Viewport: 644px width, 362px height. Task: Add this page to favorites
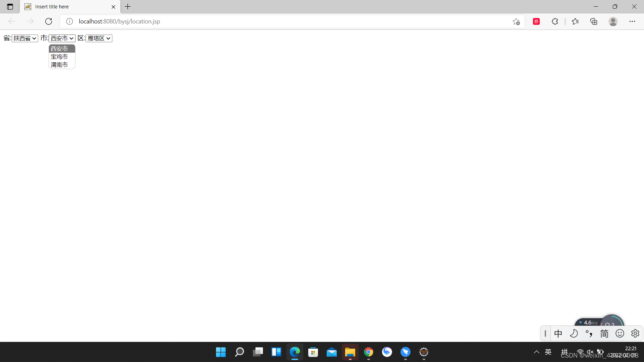[516, 21]
